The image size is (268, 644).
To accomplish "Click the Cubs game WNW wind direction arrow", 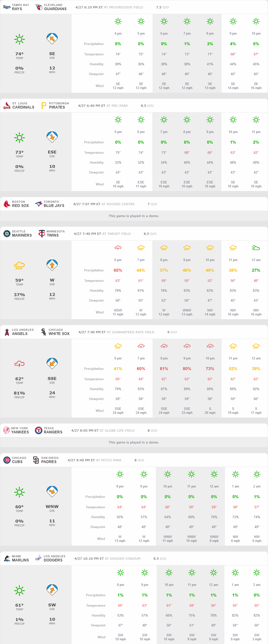I will [x=52, y=492].
